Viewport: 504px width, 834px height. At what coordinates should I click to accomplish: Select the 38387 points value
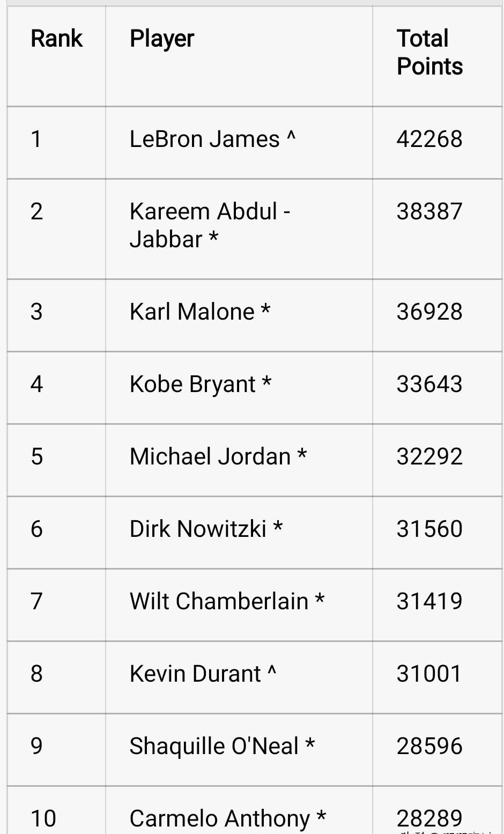(429, 211)
